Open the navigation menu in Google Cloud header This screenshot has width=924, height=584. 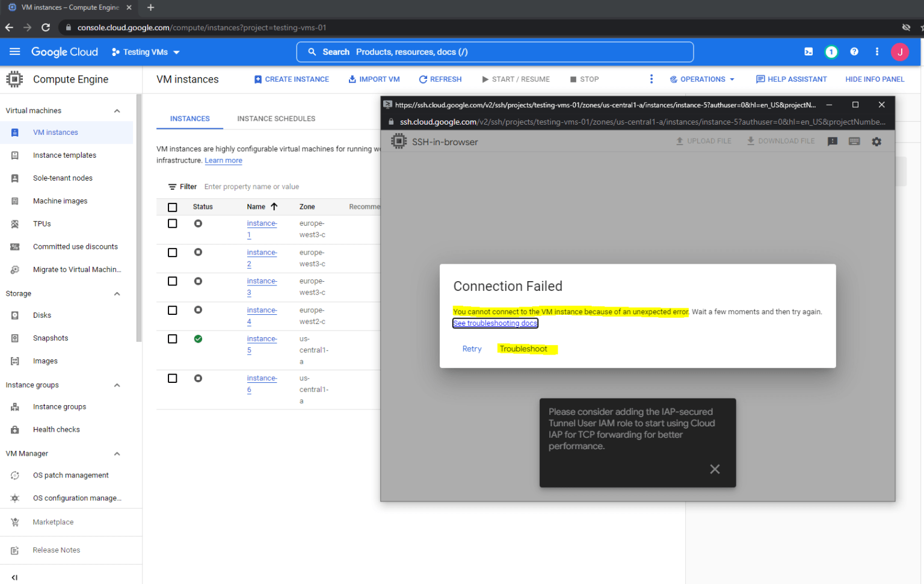(x=15, y=52)
